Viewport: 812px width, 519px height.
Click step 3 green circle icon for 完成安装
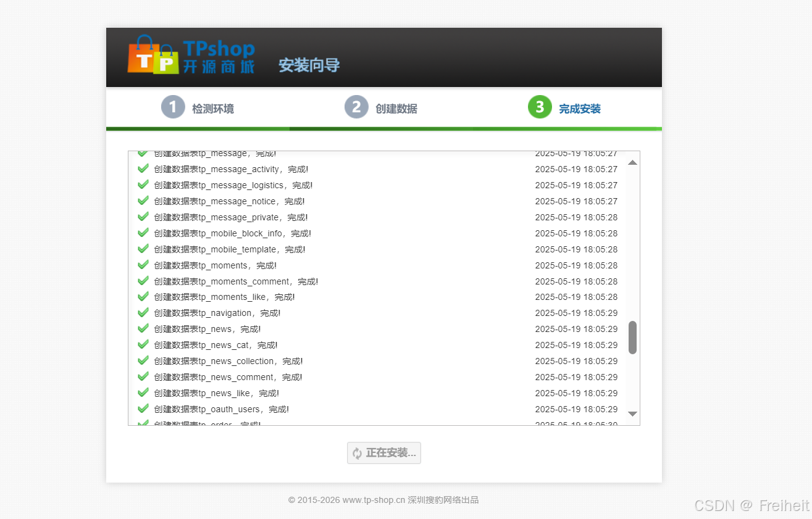[x=540, y=107]
